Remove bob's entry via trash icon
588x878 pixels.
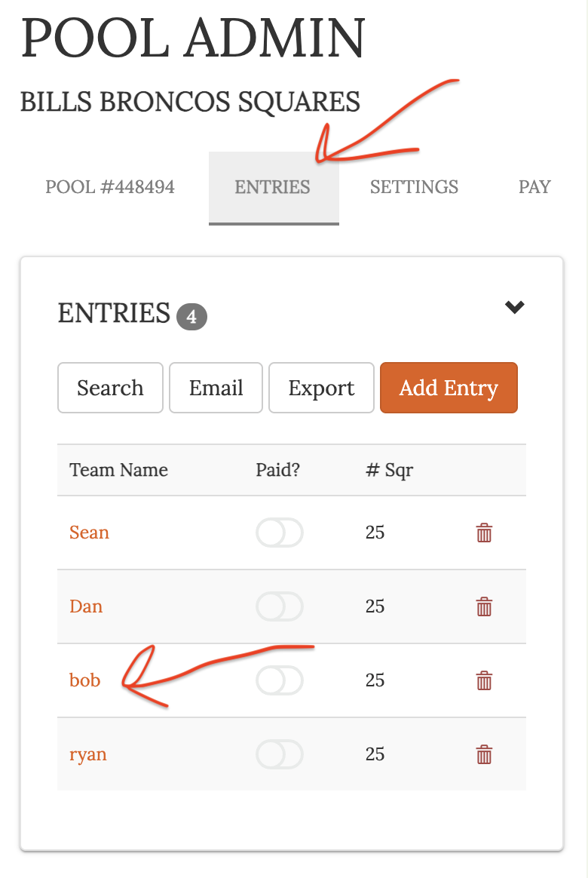click(x=484, y=680)
